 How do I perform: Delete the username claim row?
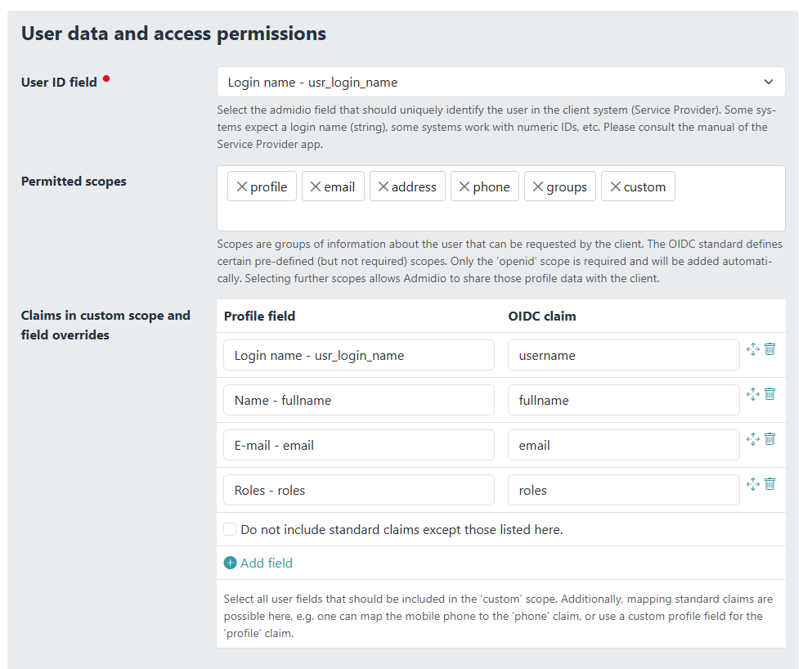(769, 349)
